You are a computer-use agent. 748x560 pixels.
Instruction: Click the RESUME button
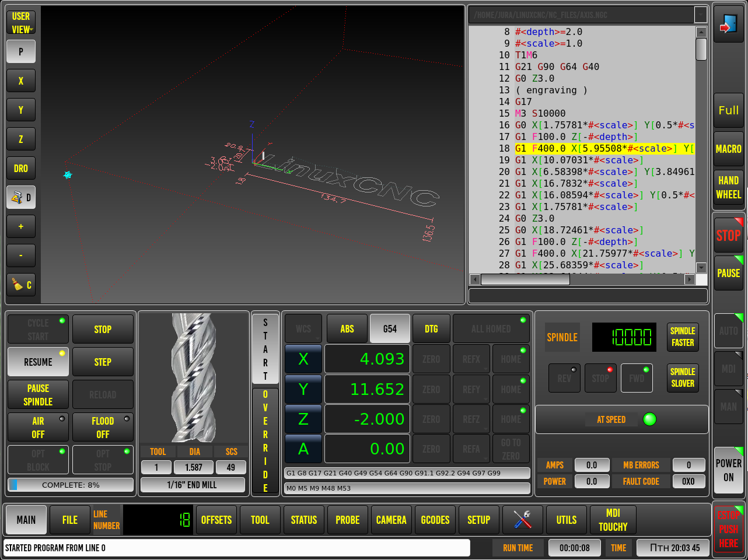point(38,362)
